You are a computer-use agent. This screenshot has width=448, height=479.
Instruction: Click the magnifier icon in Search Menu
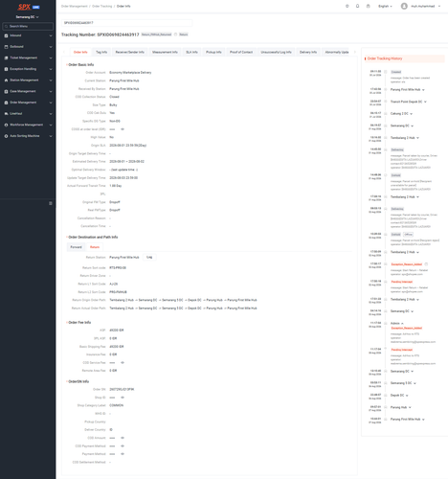(x=6, y=27)
